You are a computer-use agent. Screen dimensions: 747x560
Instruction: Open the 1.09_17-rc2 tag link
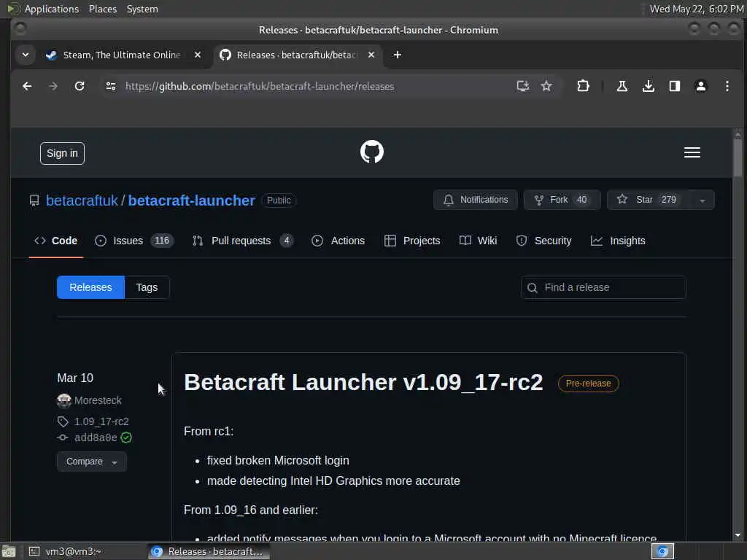coord(101,421)
